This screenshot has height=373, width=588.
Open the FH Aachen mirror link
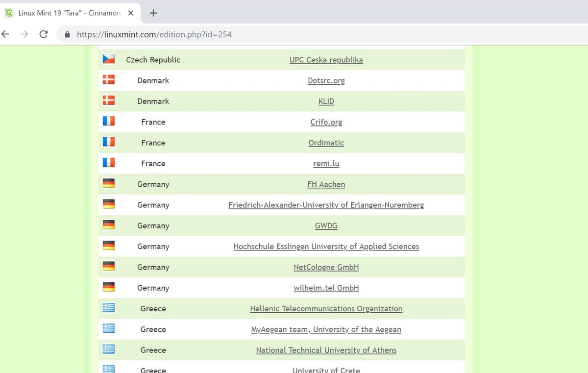click(x=326, y=184)
